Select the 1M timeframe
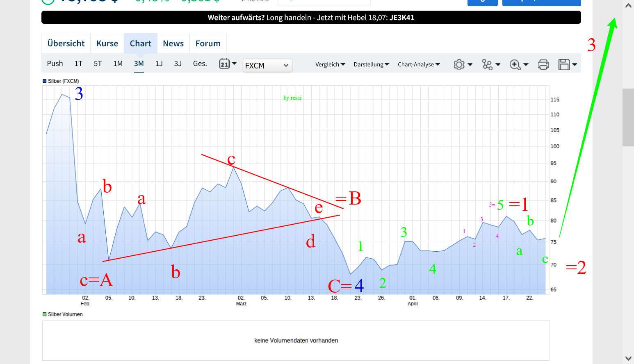 pyautogui.click(x=118, y=64)
